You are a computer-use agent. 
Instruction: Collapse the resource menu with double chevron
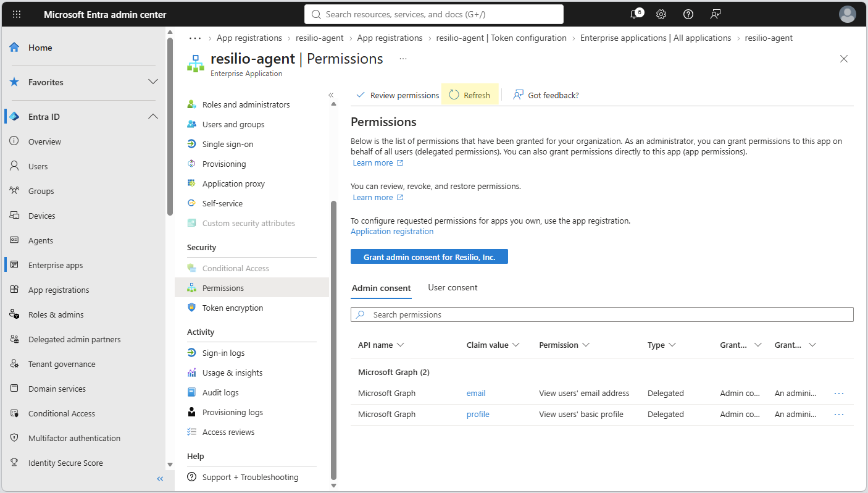(x=331, y=95)
